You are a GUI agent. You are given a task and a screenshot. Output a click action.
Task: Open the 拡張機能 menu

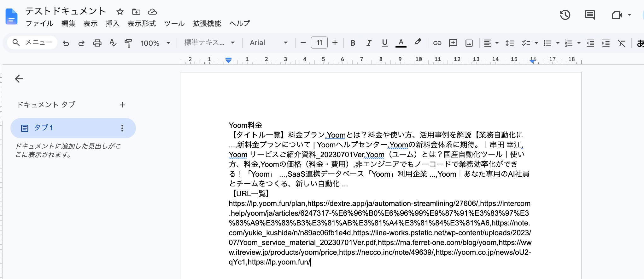[207, 24]
